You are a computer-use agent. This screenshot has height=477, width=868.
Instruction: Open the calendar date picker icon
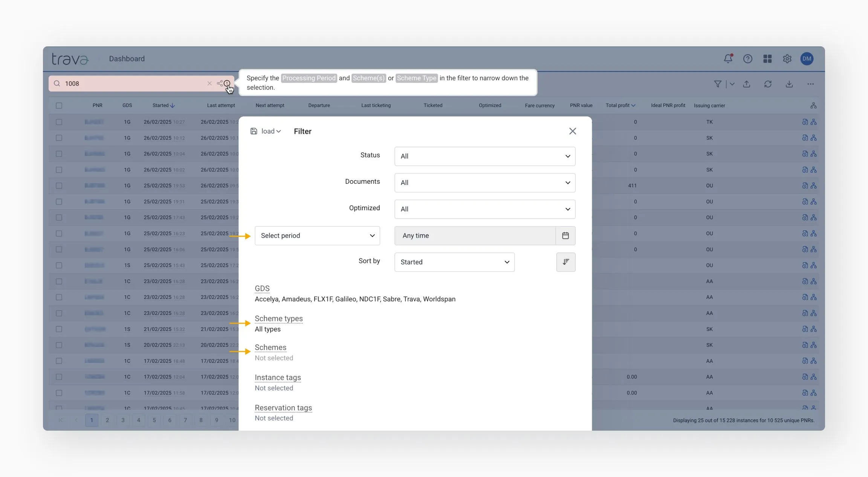click(x=565, y=235)
